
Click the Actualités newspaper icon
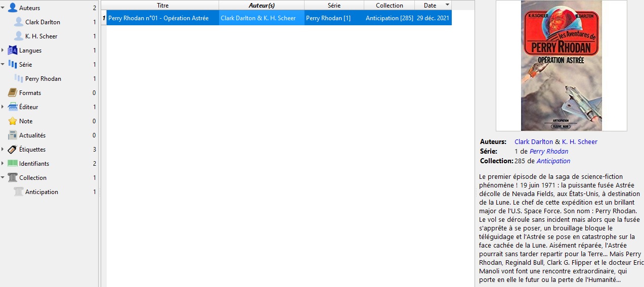13,135
